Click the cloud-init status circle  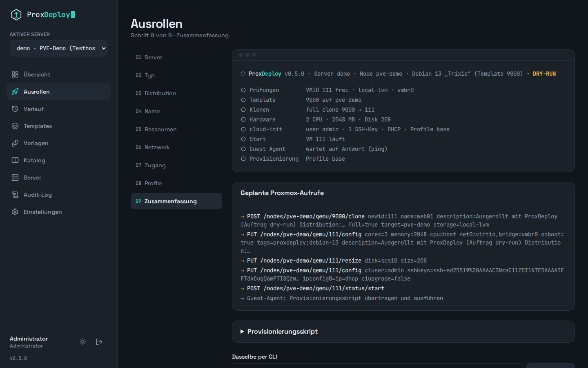tap(243, 129)
